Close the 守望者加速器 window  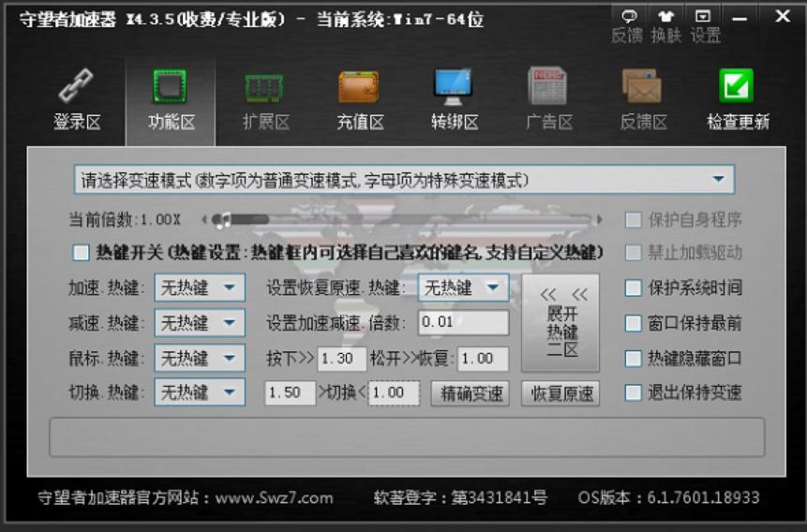783,17
